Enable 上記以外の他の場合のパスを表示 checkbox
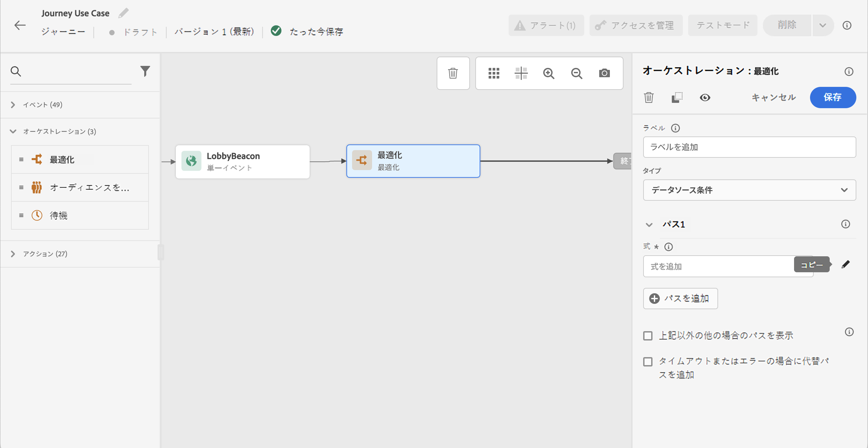 [648, 336]
